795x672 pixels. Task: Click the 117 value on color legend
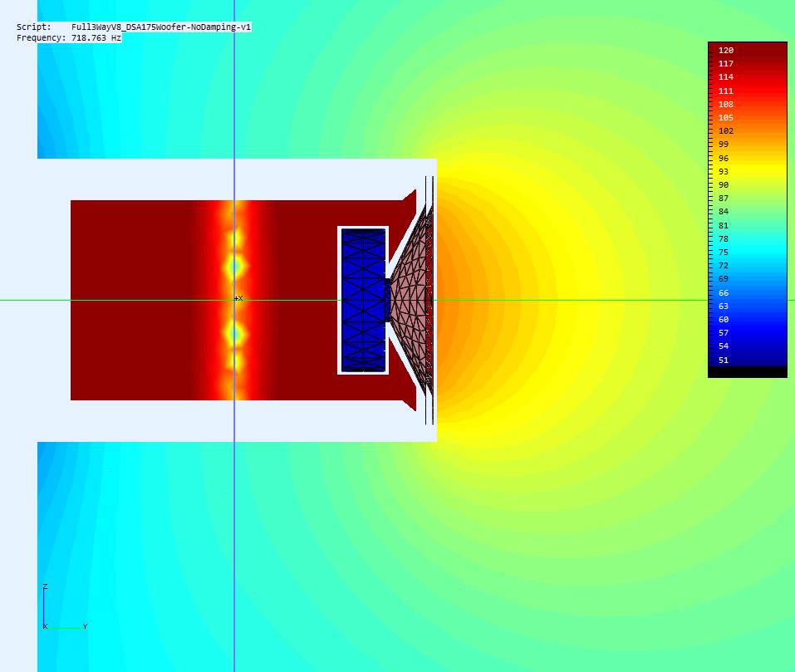click(x=726, y=63)
